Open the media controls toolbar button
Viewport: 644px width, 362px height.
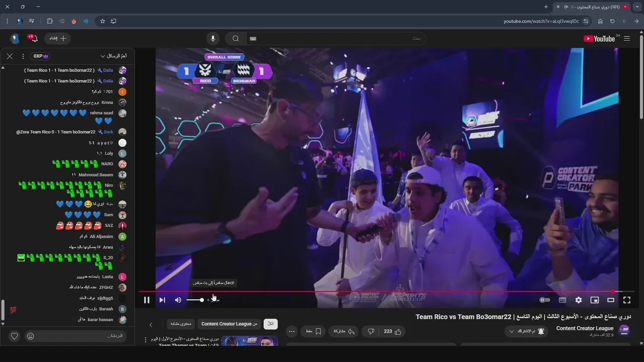click(32, 21)
